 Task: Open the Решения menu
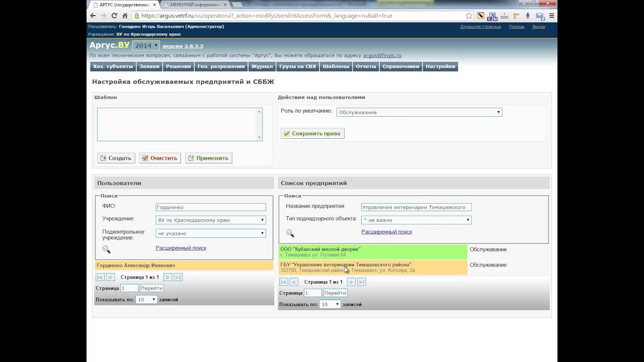(179, 66)
